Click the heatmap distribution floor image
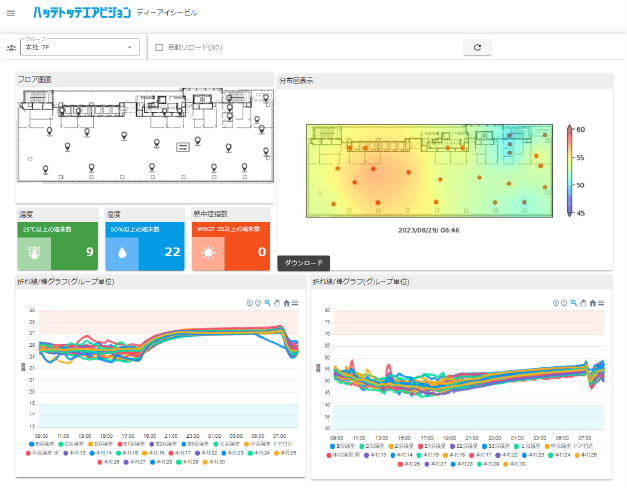This screenshot has height=488, width=627. (x=429, y=171)
